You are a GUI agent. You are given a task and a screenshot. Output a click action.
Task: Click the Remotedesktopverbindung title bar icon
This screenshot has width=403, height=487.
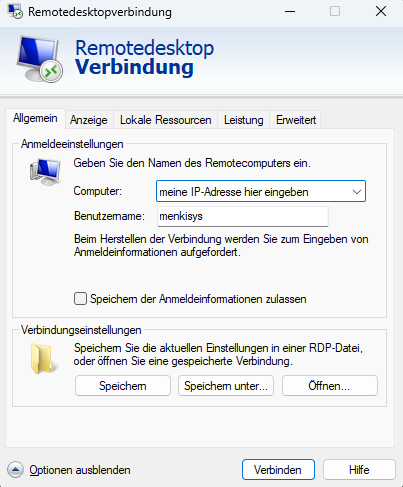point(15,12)
